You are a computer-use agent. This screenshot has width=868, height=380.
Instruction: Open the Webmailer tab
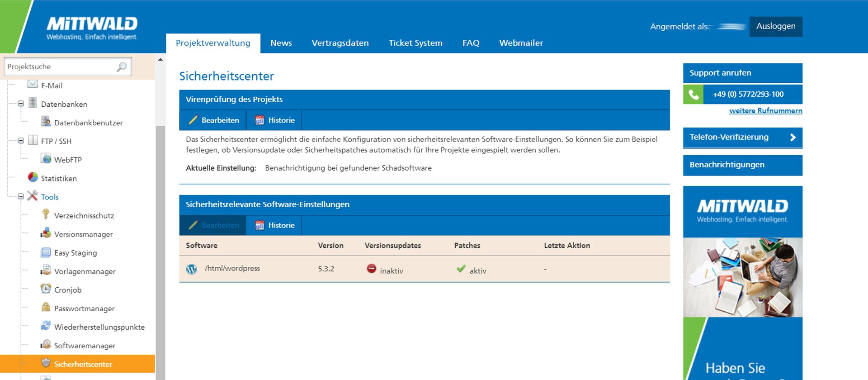click(x=521, y=43)
